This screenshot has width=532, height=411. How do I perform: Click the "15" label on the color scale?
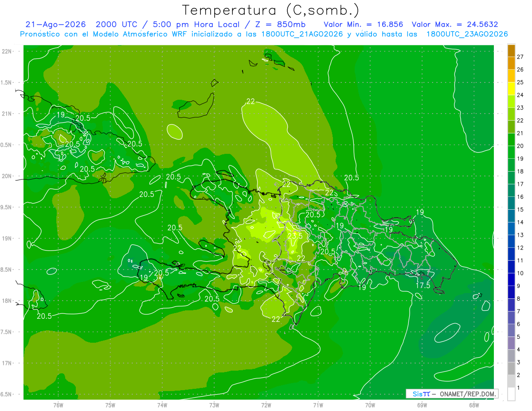(520, 209)
